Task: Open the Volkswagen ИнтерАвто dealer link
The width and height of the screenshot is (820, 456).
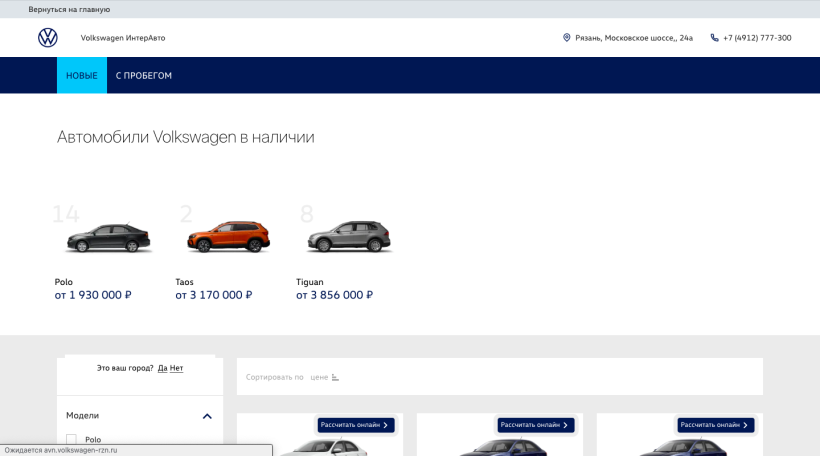Action: pos(123,38)
